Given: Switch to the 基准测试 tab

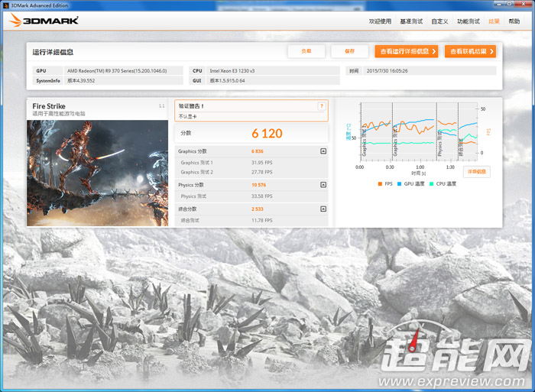Looking at the screenshot, I should pyautogui.click(x=411, y=21).
